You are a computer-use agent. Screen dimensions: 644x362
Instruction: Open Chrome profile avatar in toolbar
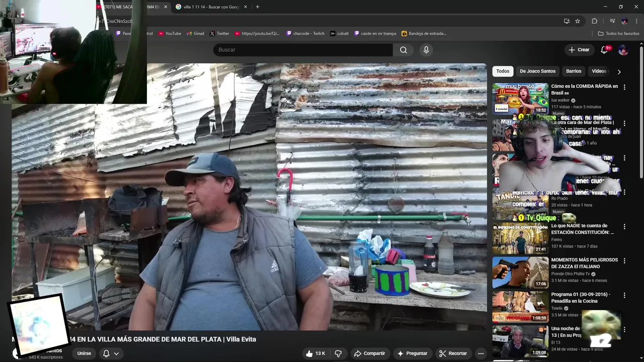pos(624,21)
